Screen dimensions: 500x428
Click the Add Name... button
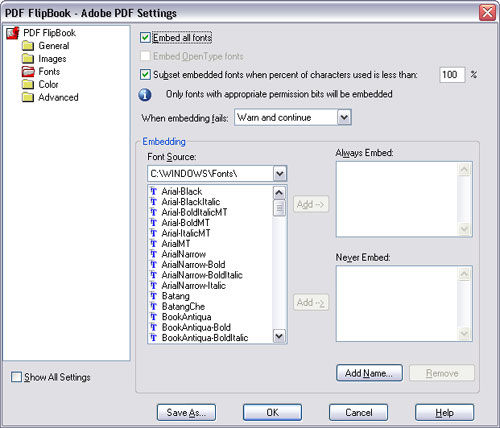(369, 373)
